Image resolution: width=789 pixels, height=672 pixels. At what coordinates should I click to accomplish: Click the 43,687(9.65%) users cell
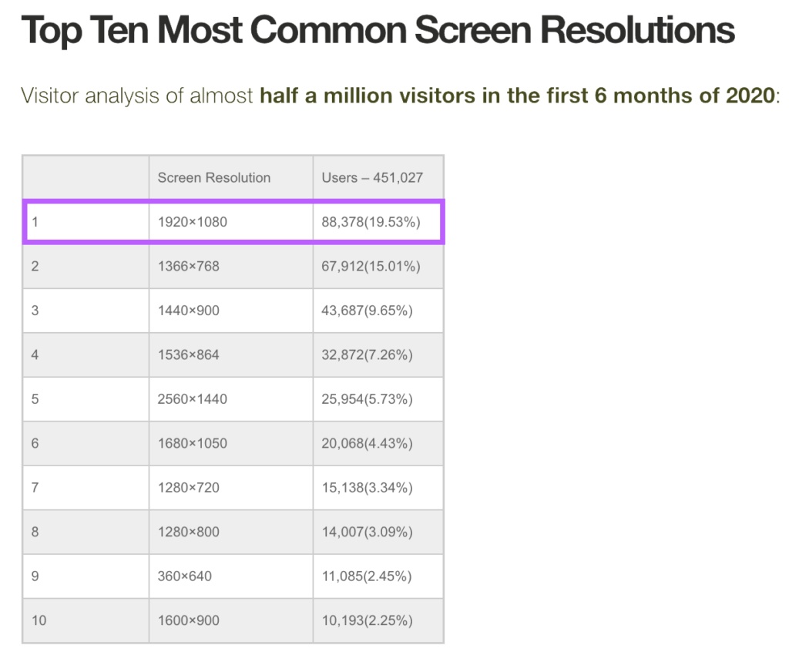pos(368,311)
